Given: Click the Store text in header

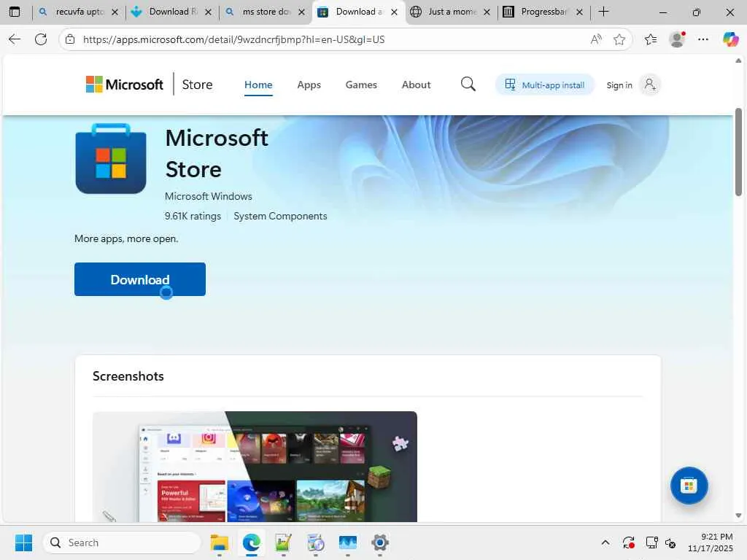Looking at the screenshot, I should (x=197, y=85).
